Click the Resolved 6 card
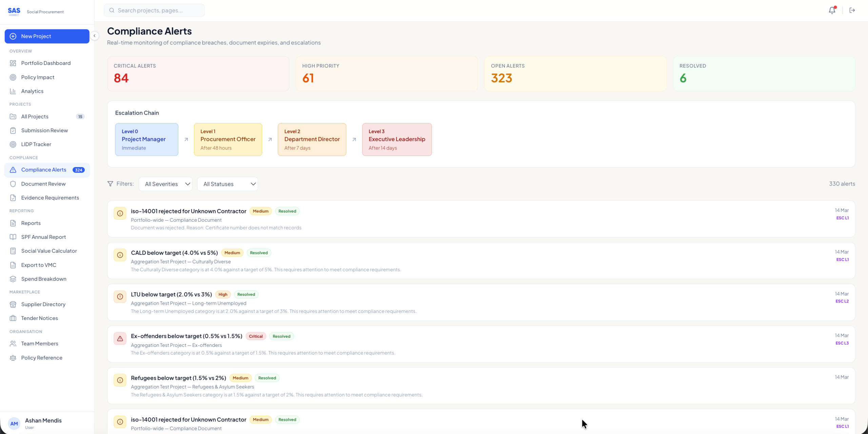This screenshot has height=434, width=868. click(764, 74)
